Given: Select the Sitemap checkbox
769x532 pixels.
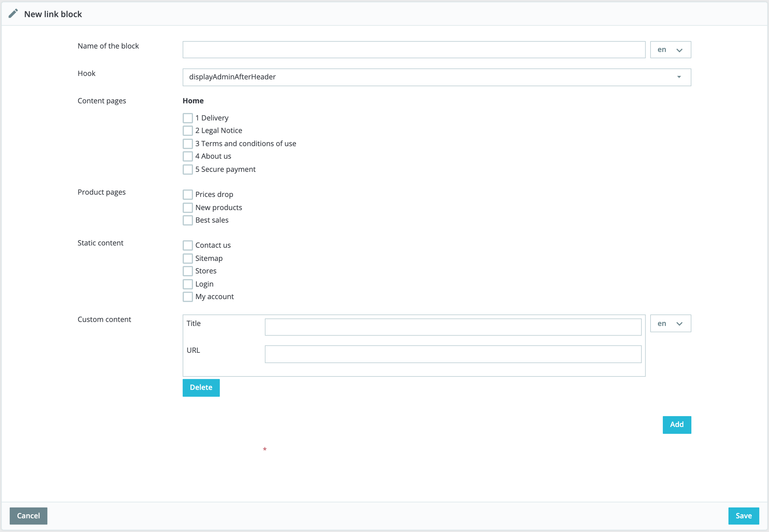Looking at the screenshot, I should (188, 258).
